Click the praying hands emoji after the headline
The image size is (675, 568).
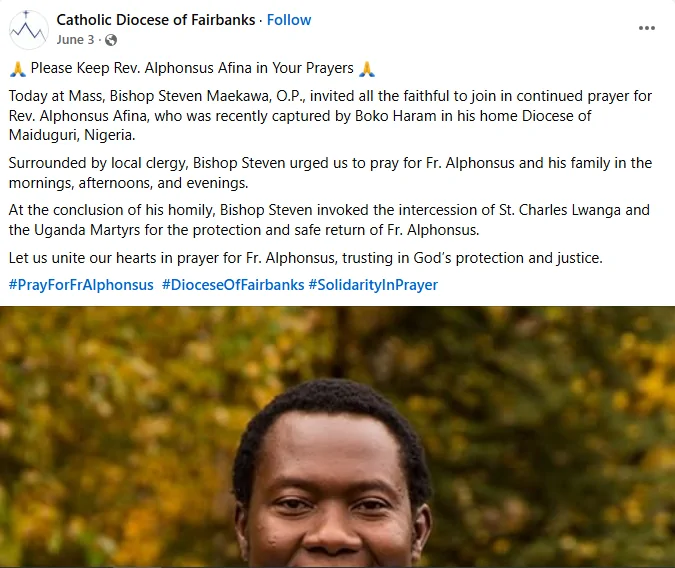(x=367, y=69)
